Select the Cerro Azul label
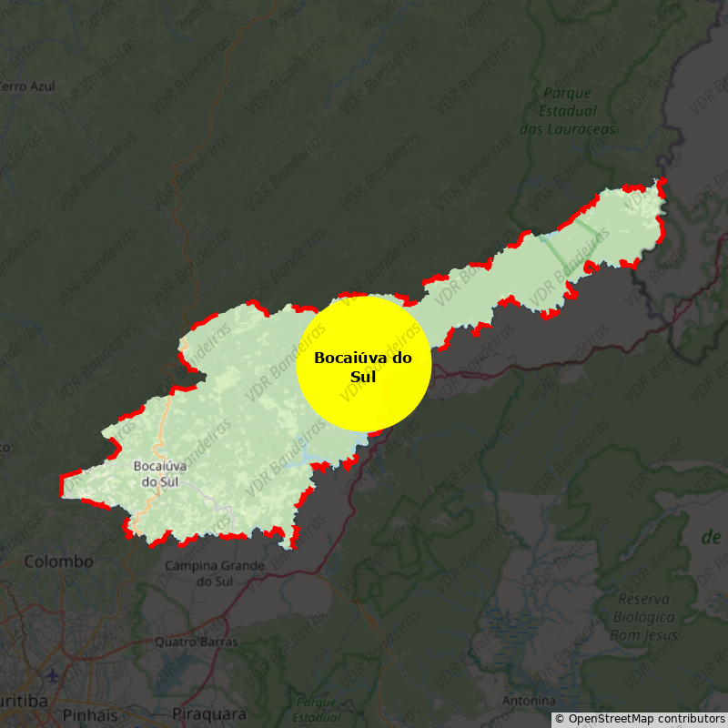 click(x=27, y=86)
